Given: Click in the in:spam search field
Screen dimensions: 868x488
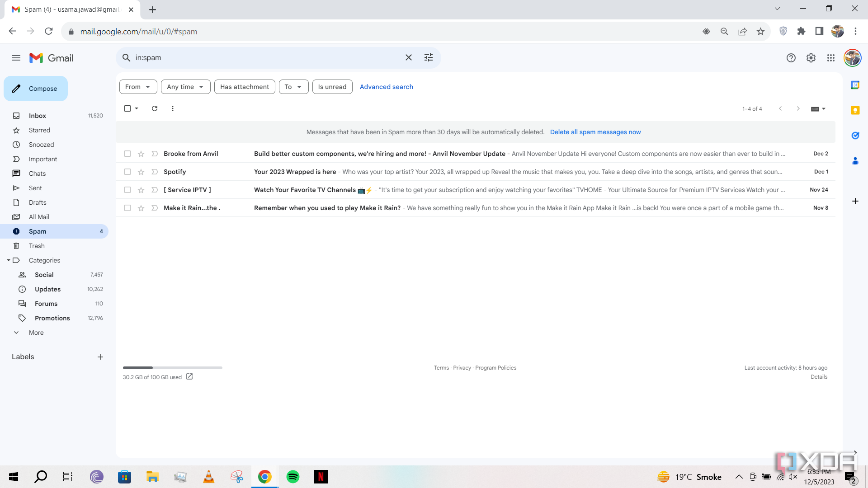Looking at the screenshot, I should coord(267,58).
